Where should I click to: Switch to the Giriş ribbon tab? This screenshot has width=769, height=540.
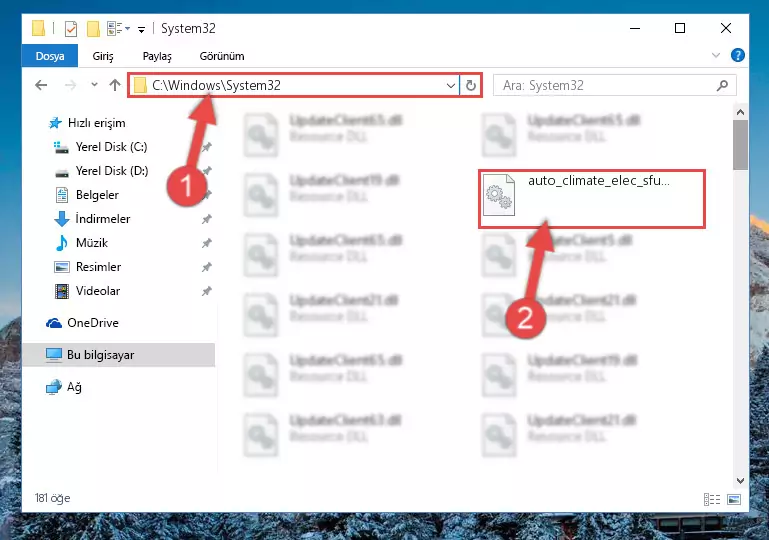tap(103, 56)
